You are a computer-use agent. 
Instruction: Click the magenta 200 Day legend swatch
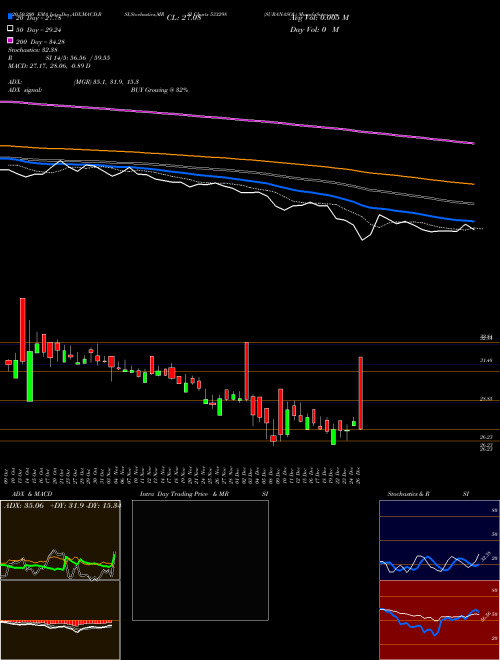tap(10, 40)
